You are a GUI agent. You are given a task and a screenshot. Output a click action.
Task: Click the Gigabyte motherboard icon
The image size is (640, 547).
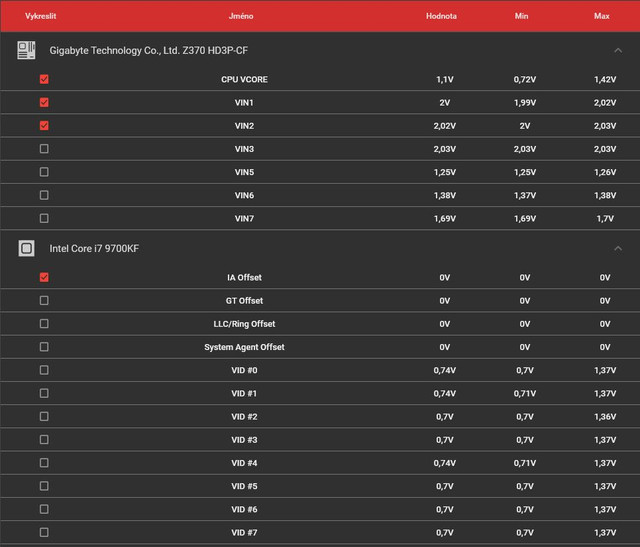click(x=26, y=50)
